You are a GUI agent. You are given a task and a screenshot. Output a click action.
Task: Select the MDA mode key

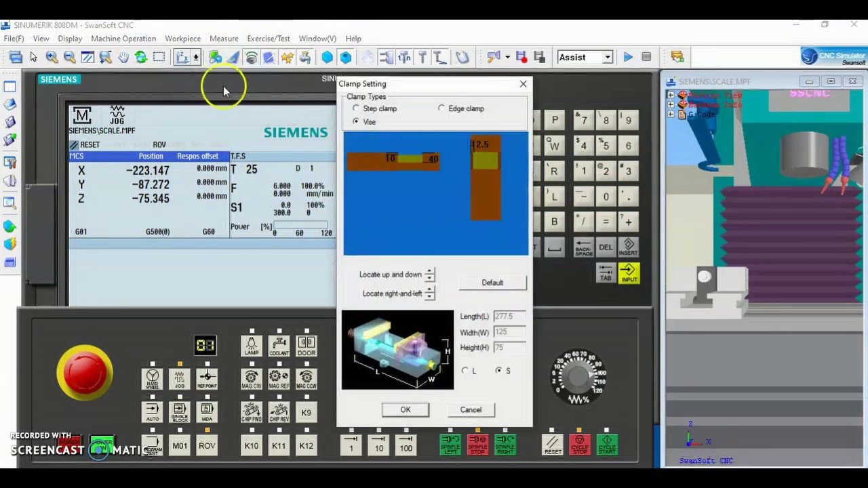tap(207, 412)
